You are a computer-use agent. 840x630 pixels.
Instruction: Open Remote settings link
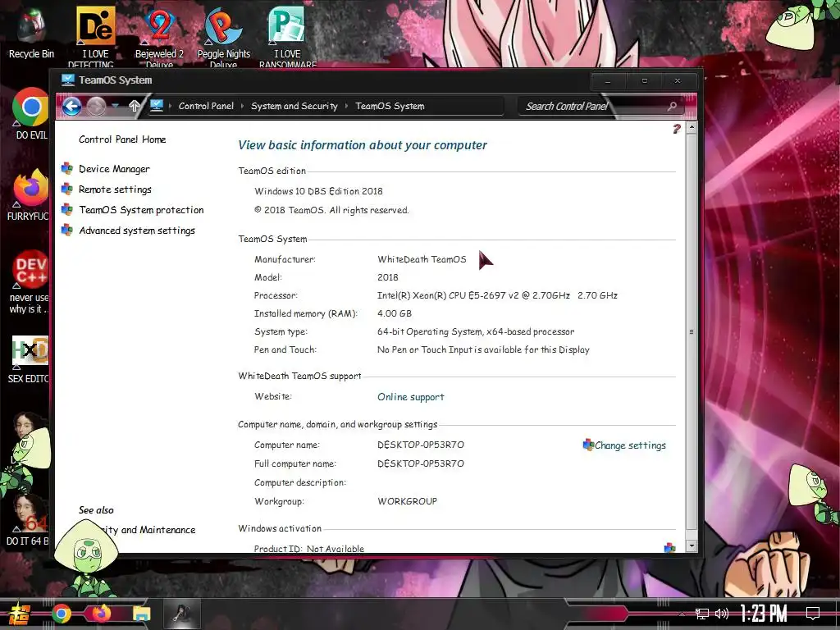[x=115, y=189]
